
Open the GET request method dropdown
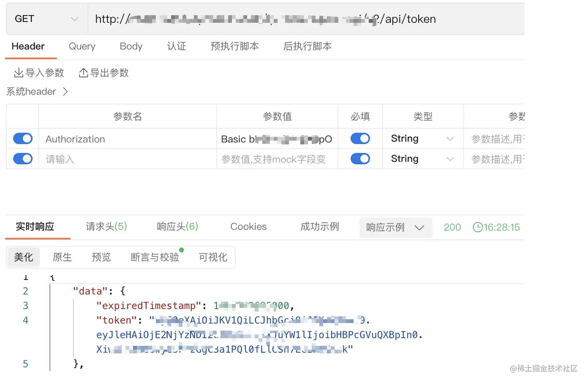click(x=46, y=19)
